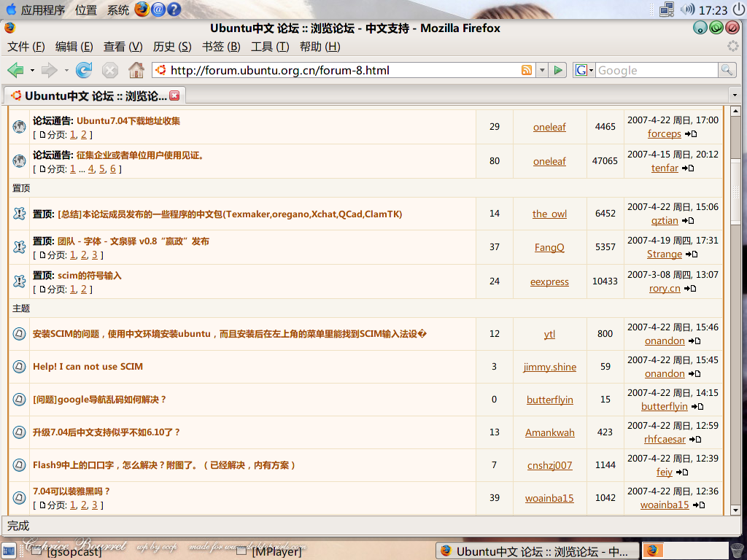Click the green Back arrow button
747x560 pixels.
coord(16,71)
